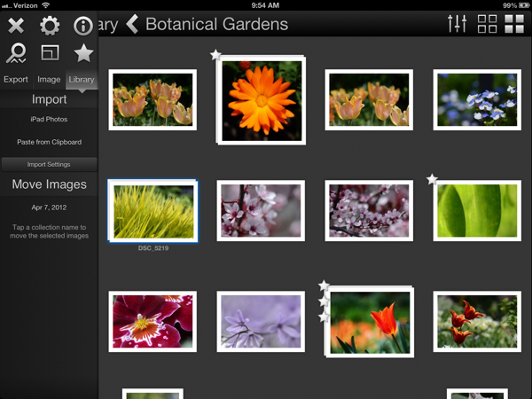This screenshot has height=399, width=532.
Task: Tap the magnifier loupe icon
Action: [15, 53]
